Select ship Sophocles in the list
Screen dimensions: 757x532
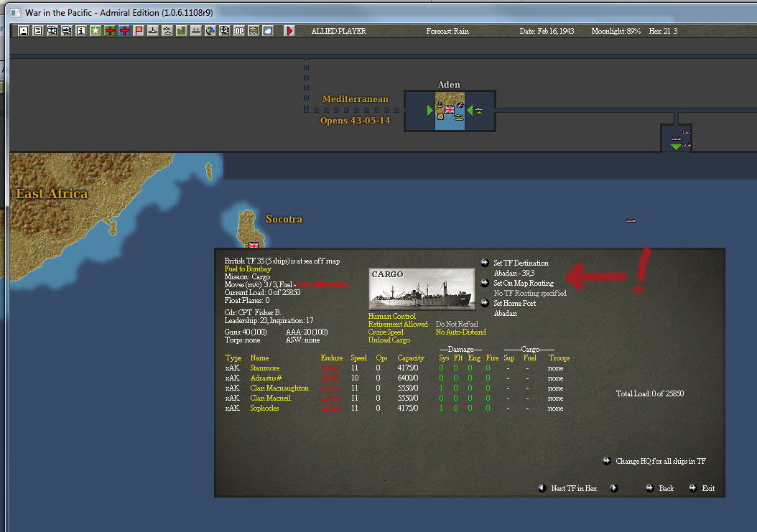[264, 408]
